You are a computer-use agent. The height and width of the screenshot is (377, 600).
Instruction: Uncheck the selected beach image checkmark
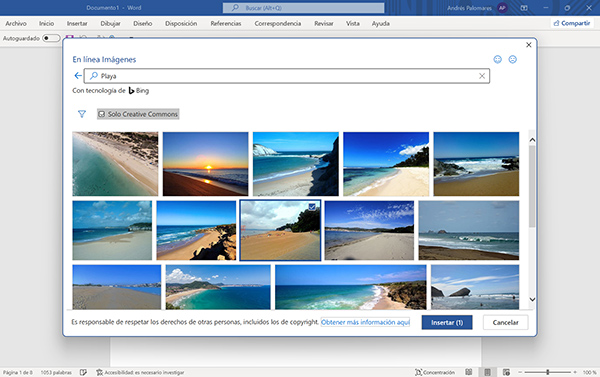[312, 207]
